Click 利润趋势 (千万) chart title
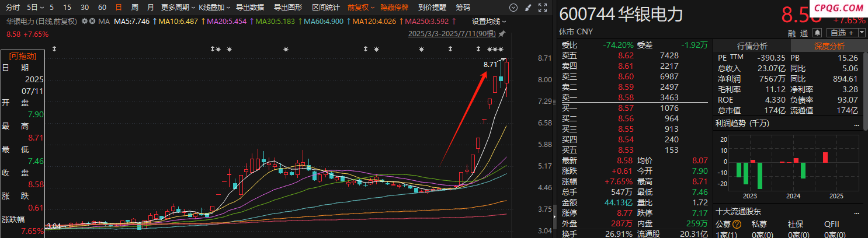 coord(744,123)
